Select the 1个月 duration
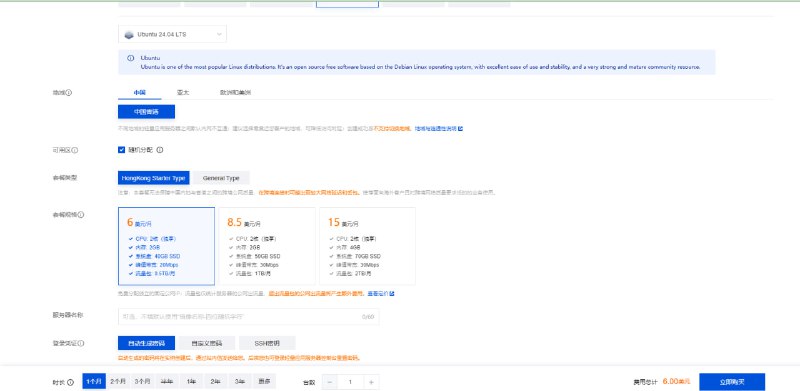This screenshot has height=391, width=800. [x=94, y=381]
